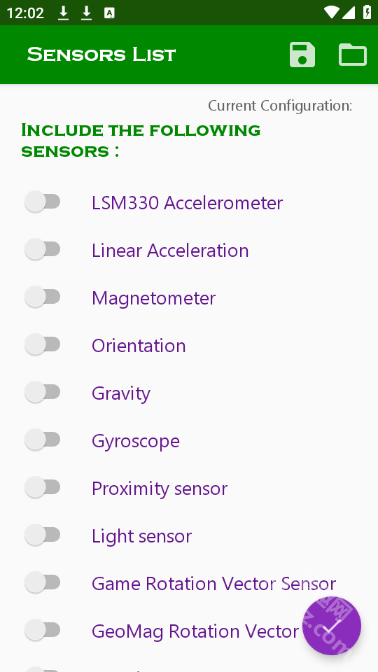The width and height of the screenshot is (378, 672).
Task: Toggle the Linear Acceleration switch
Action: pos(42,249)
